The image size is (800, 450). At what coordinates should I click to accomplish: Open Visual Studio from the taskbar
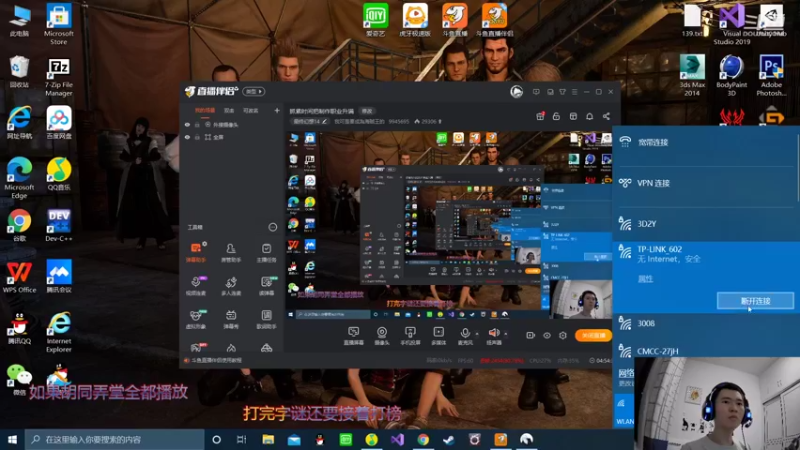click(397, 439)
